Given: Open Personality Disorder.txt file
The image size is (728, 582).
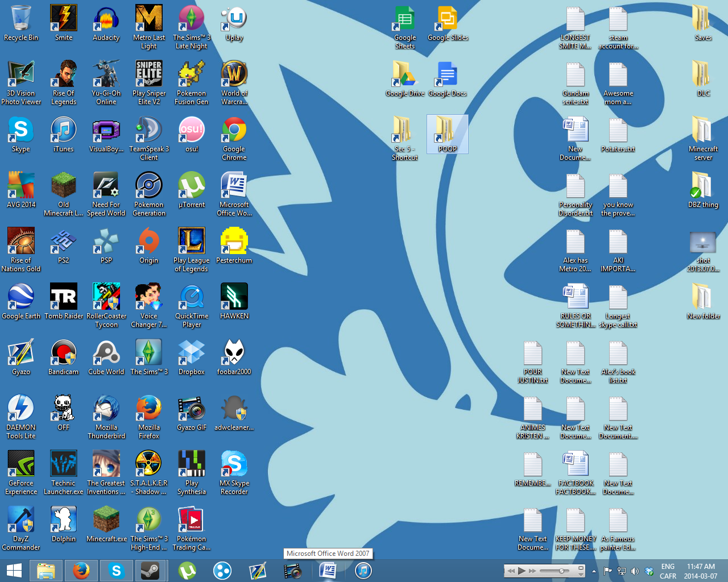Looking at the screenshot, I should 576,194.
